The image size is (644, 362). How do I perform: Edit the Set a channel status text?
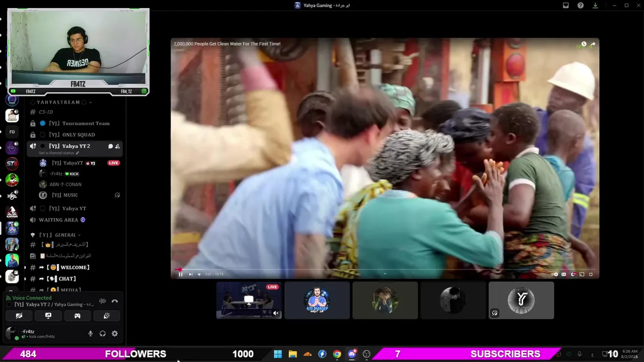pos(59,153)
